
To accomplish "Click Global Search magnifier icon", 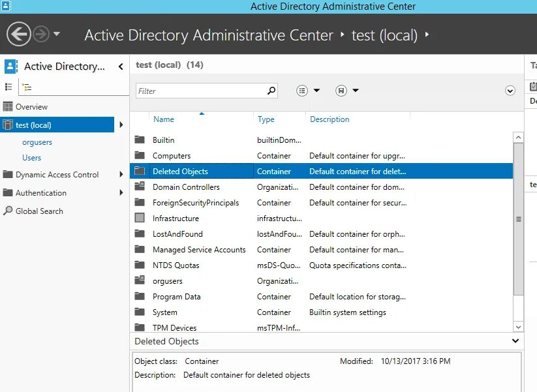I will (8, 211).
